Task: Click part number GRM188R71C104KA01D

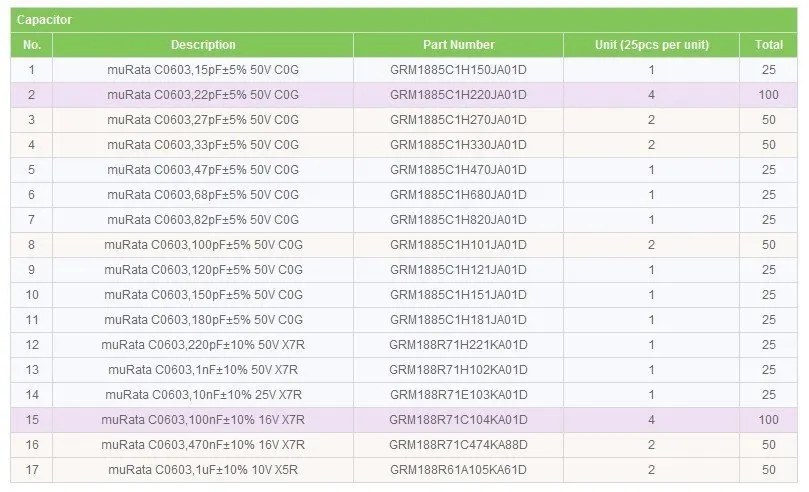Action: (458, 420)
